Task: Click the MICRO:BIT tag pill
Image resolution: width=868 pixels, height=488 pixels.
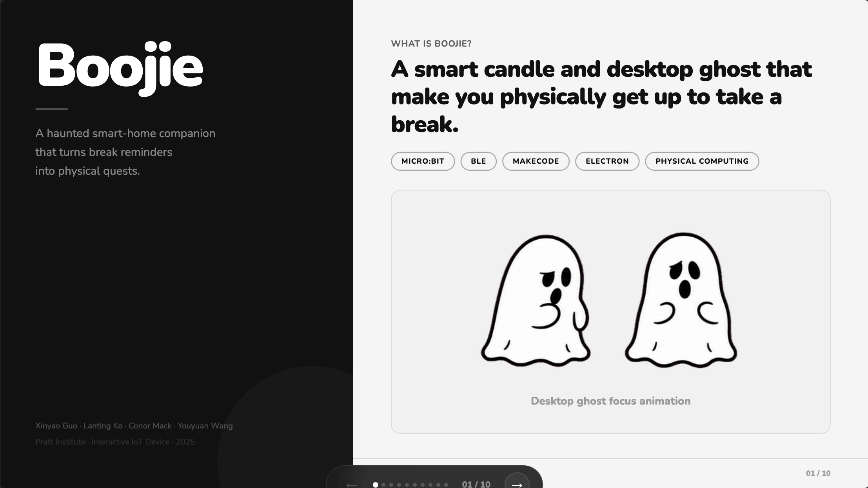Action: 423,161
